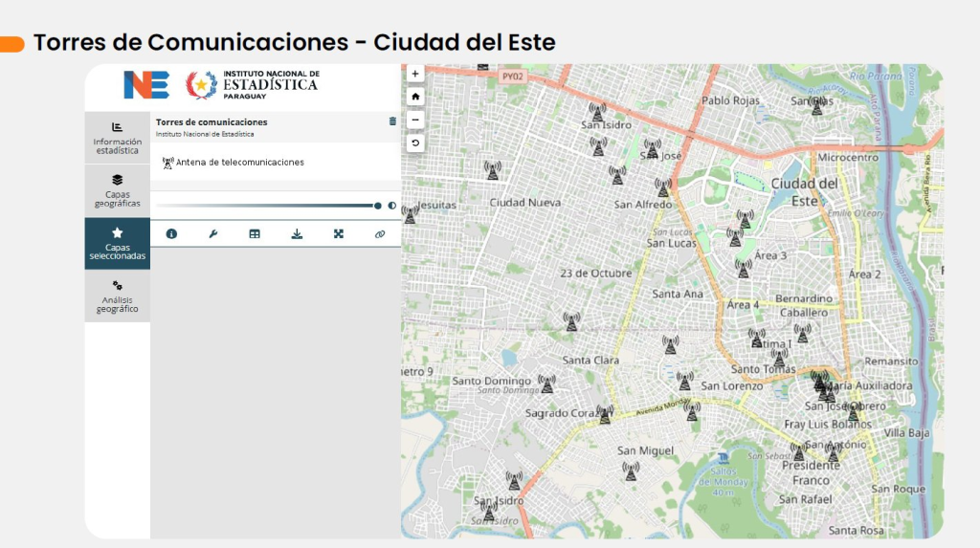Zoom in on the map
Image resolution: width=980 pixels, height=548 pixels.
[415, 74]
